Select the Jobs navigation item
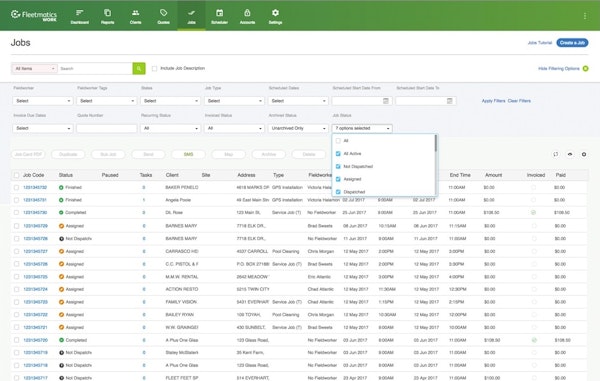Viewport: 600px width, 381px height. pos(191,17)
